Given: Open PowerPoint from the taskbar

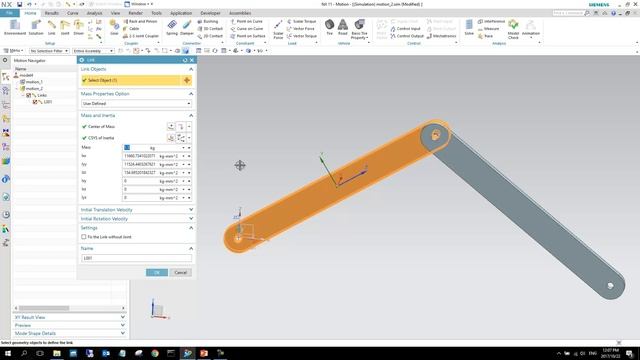Looking at the screenshot, I should 204,353.
